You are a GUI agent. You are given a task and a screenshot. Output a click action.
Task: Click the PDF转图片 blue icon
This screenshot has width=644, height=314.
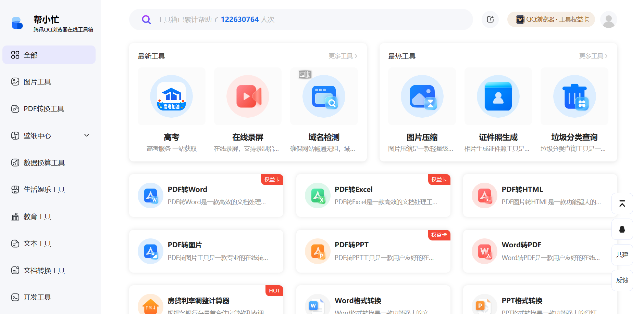click(151, 251)
